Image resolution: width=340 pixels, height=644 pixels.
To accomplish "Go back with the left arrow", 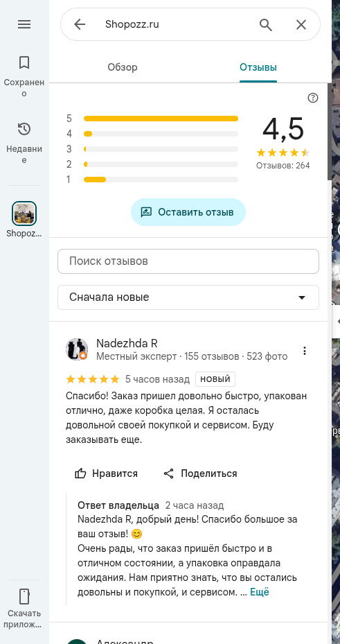I will 80,25.
